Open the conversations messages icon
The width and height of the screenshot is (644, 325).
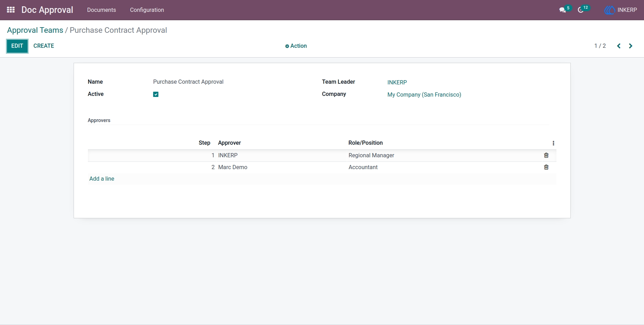pyautogui.click(x=563, y=10)
